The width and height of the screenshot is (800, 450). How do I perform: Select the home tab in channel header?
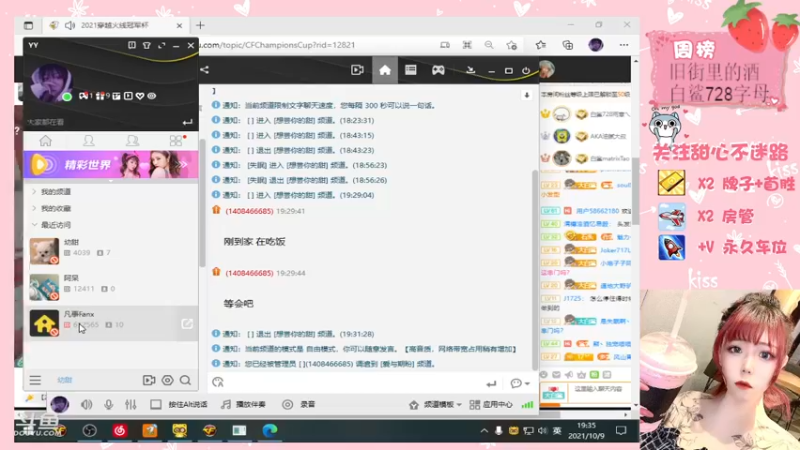pos(385,70)
